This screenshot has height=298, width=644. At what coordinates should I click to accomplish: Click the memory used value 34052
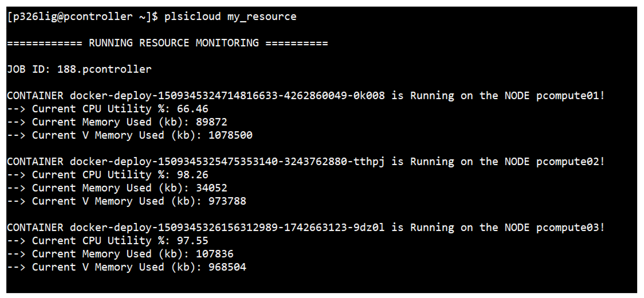[x=212, y=188]
